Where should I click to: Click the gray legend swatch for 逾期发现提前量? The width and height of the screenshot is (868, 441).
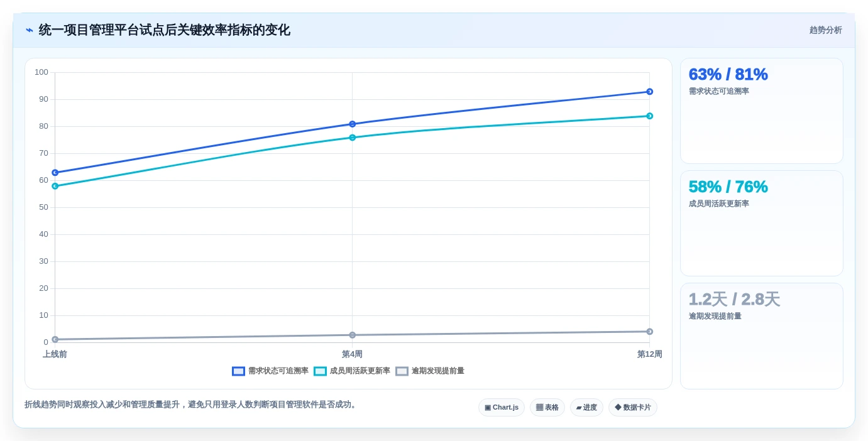[x=402, y=371]
